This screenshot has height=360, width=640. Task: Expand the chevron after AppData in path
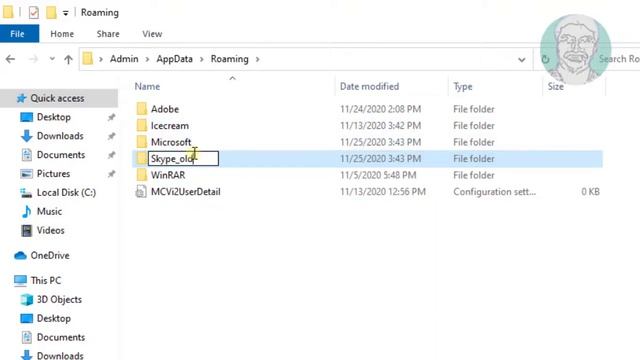[202, 59]
